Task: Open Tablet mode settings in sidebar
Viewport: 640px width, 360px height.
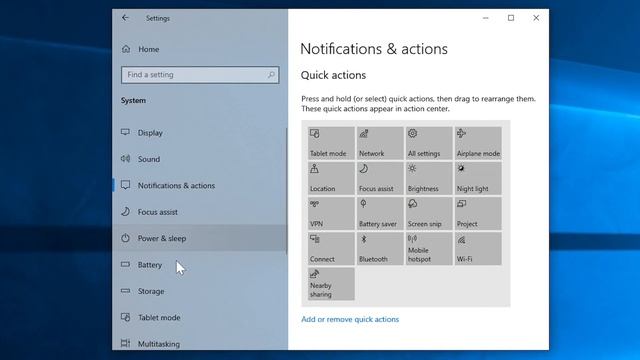Action: (199, 317)
